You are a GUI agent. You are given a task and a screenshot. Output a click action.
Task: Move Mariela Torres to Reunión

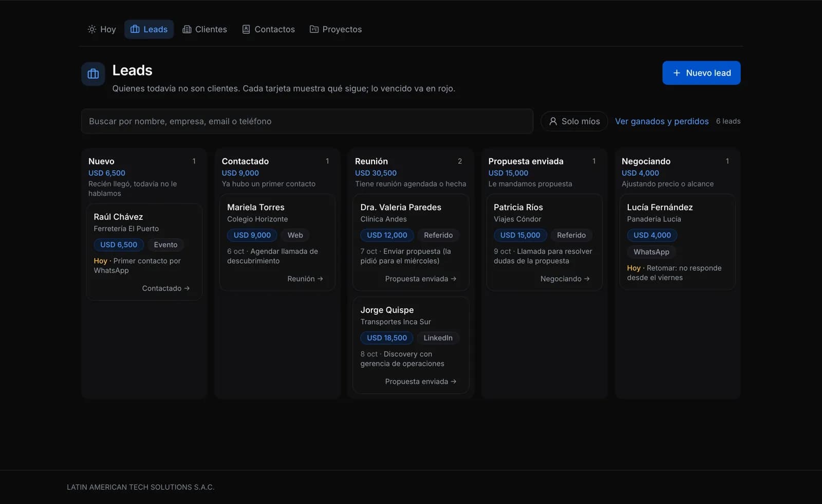[305, 278]
